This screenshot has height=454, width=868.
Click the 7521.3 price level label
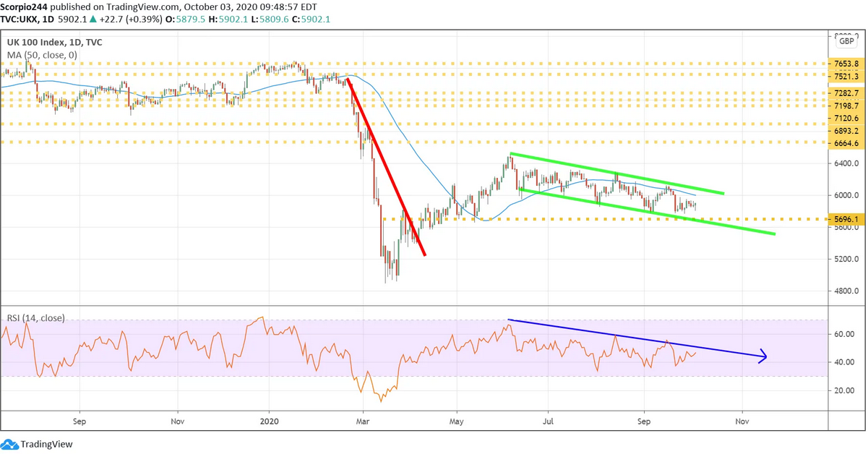tap(845, 77)
